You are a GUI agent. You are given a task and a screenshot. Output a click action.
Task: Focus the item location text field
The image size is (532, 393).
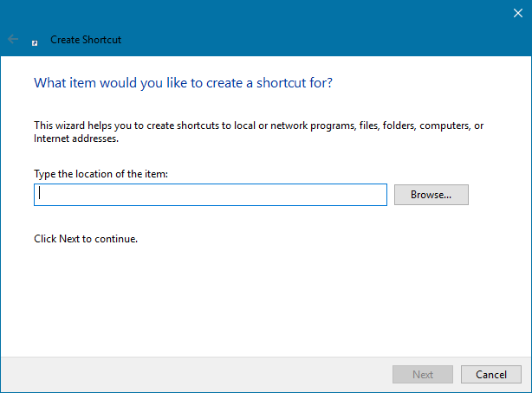(x=210, y=195)
